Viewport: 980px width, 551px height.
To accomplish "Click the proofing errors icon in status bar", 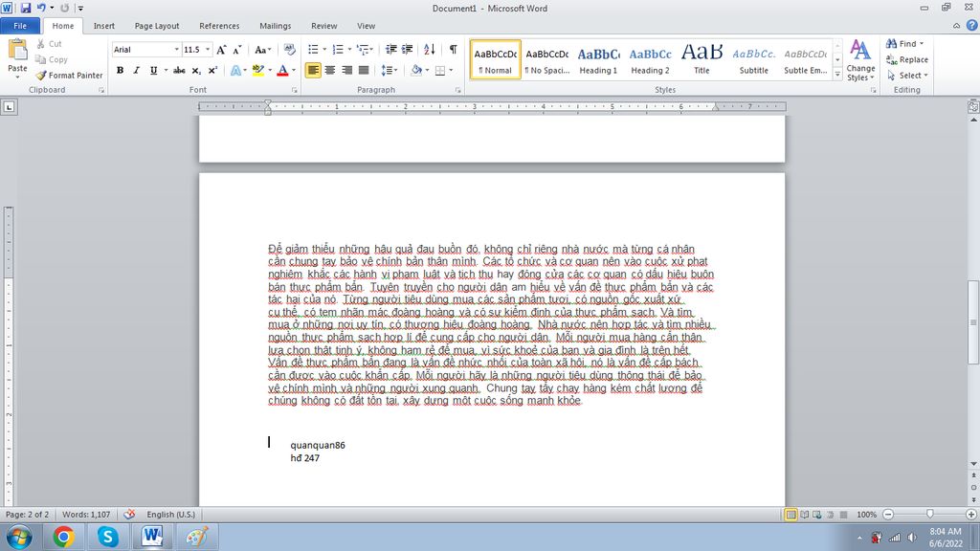I will (x=129, y=514).
